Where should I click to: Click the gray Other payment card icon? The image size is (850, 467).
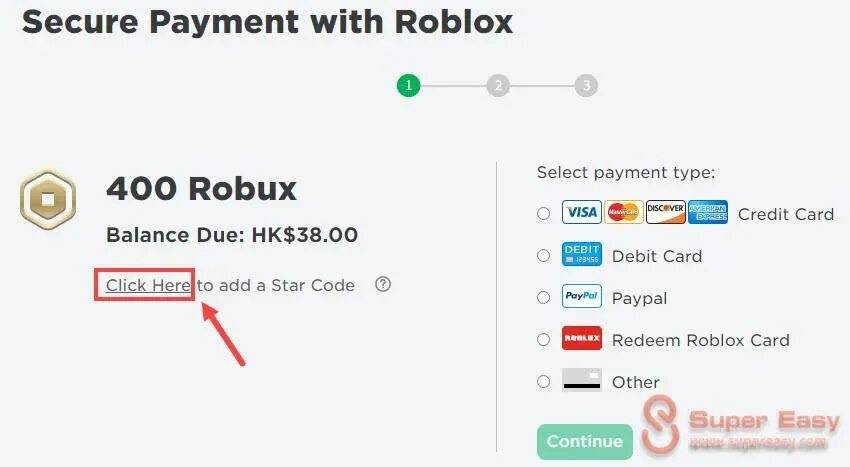[582, 380]
